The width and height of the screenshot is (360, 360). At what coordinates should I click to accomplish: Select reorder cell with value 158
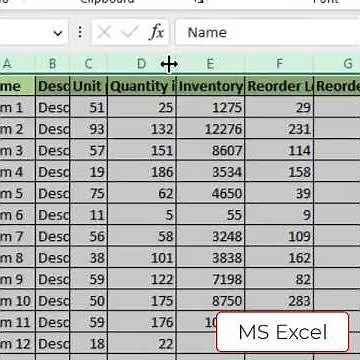tap(279, 172)
